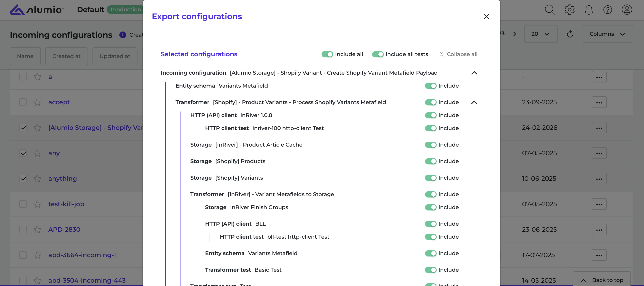644x286 pixels.
Task: Open the Columns dropdown
Action: 608,34
